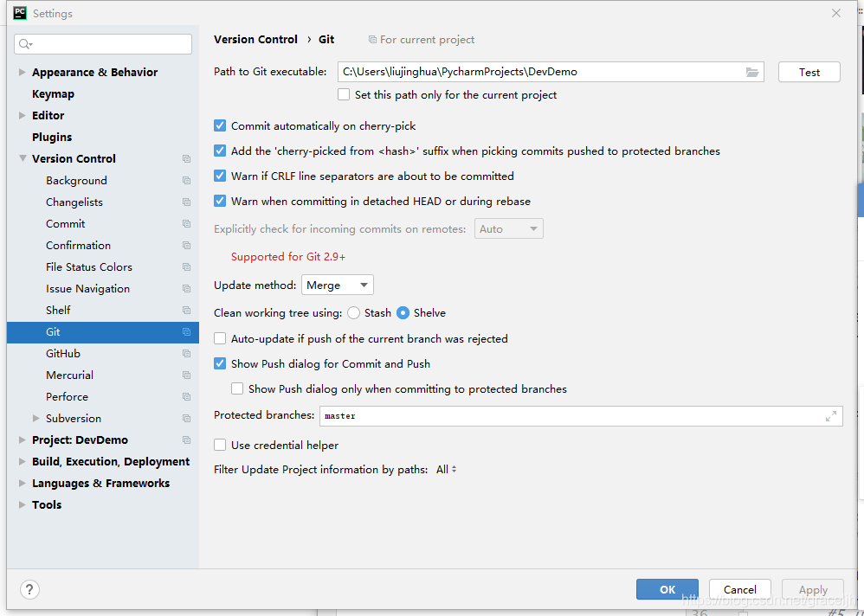Click project-level icon beside Perforce
This screenshot has height=616, width=864.
tap(186, 397)
